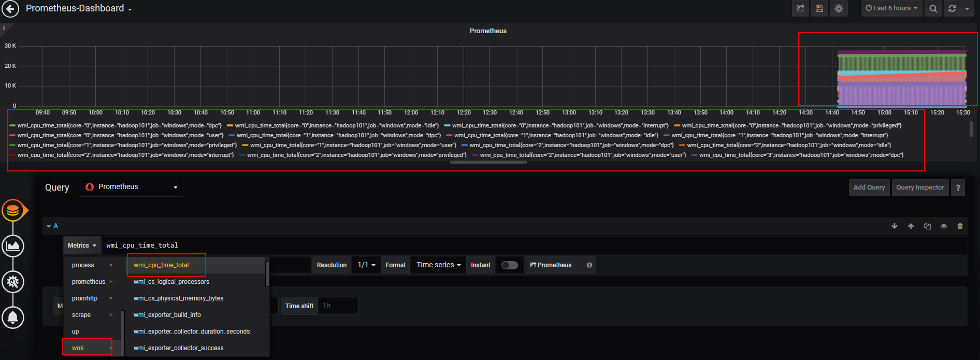The height and width of the screenshot is (360, 980).
Task: Click the legend horizontal scrollbar
Action: click(x=488, y=162)
